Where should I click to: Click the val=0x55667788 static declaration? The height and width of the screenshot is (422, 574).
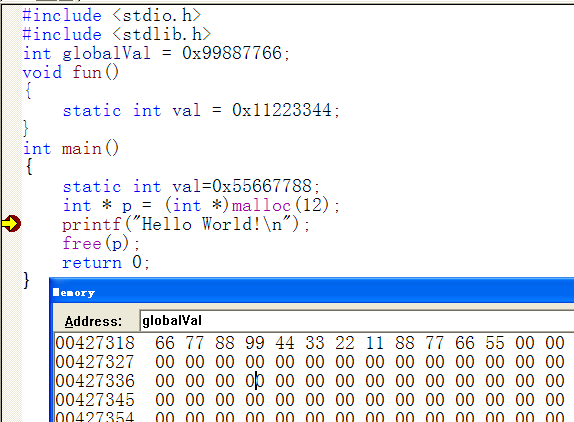(191, 186)
